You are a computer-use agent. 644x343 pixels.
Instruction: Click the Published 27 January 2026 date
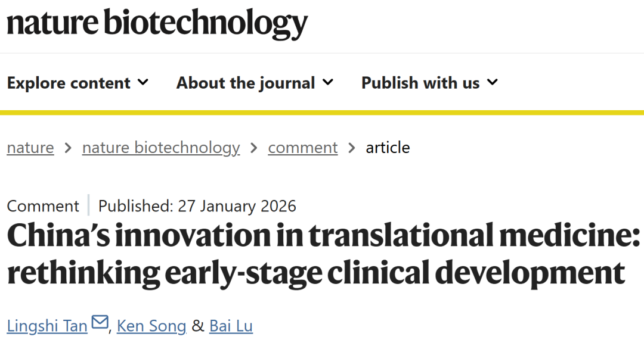point(197,206)
